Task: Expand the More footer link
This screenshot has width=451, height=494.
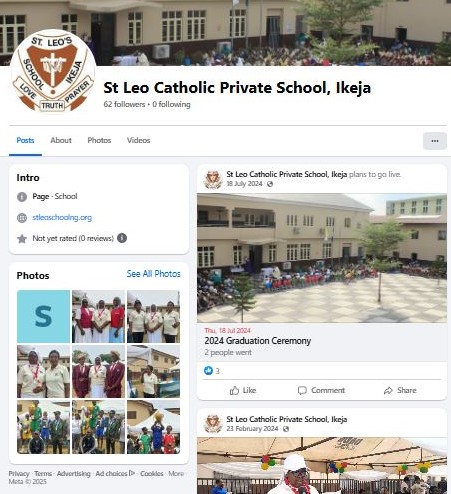Action: 176,473
